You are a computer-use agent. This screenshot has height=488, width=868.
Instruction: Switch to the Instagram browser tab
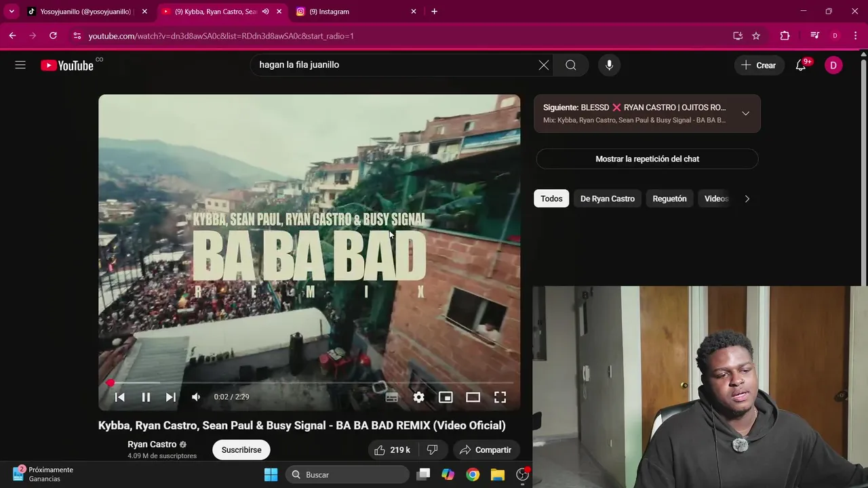click(355, 12)
